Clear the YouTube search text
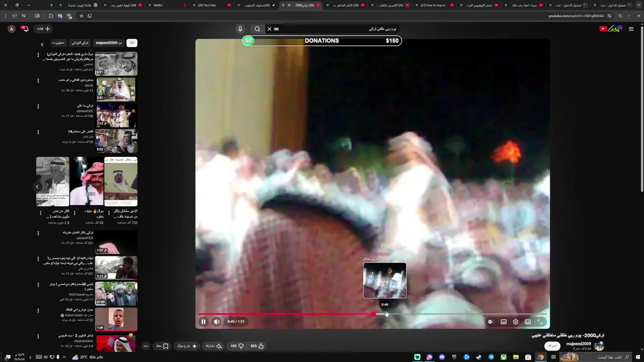The width and height of the screenshot is (644, 362). coord(269,29)
